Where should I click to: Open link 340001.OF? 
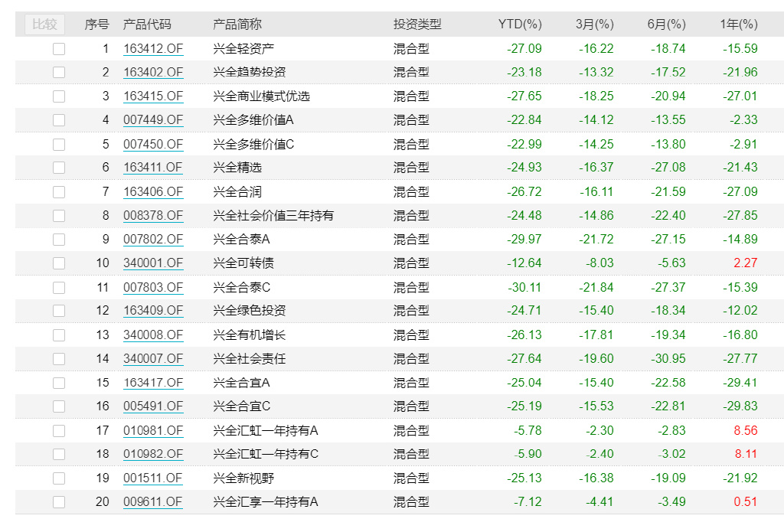click(x=153, y=263)
